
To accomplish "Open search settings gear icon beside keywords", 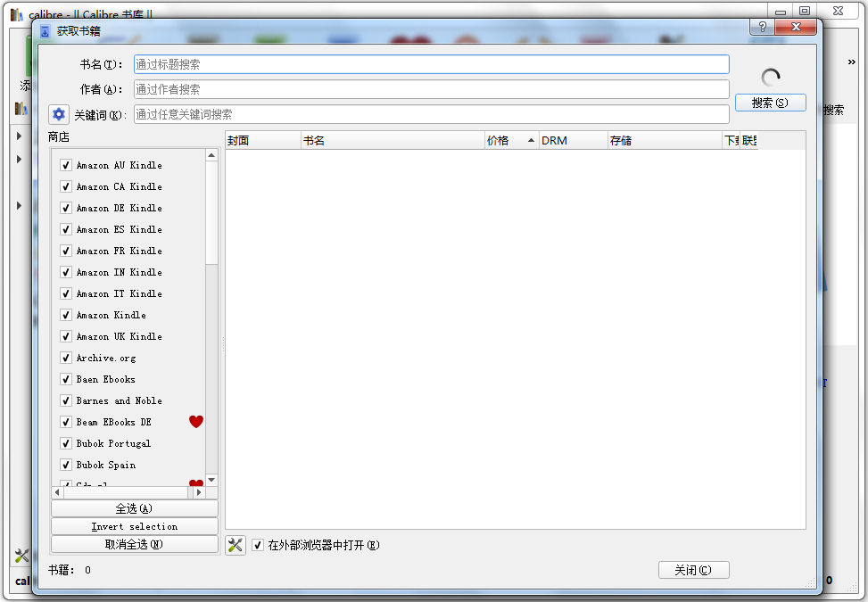I will pos(59,114).
